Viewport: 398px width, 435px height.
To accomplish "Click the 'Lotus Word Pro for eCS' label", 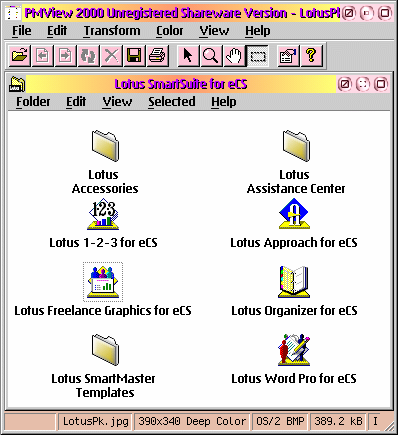I will pyautogui.click(x=294, y=379).
